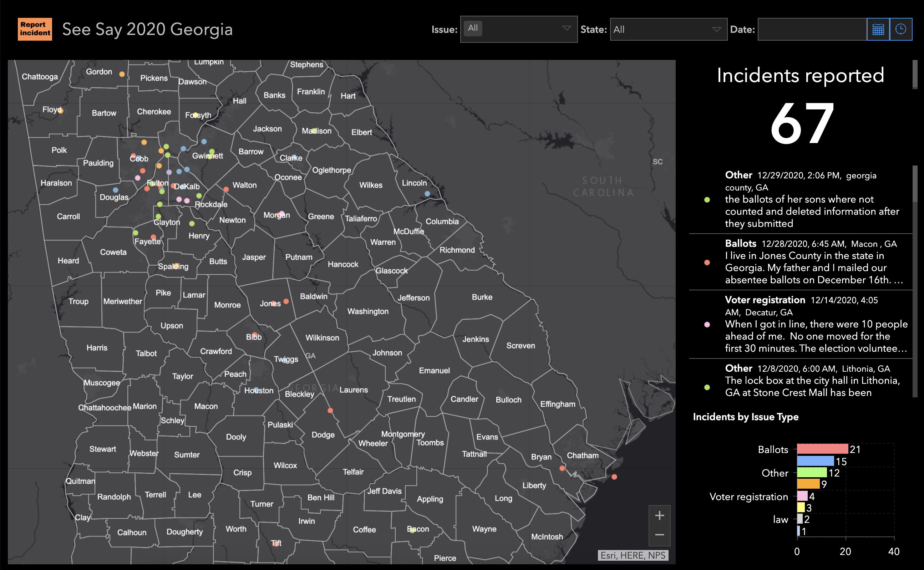Select the blue bar labeled 15

coord(815,461)
